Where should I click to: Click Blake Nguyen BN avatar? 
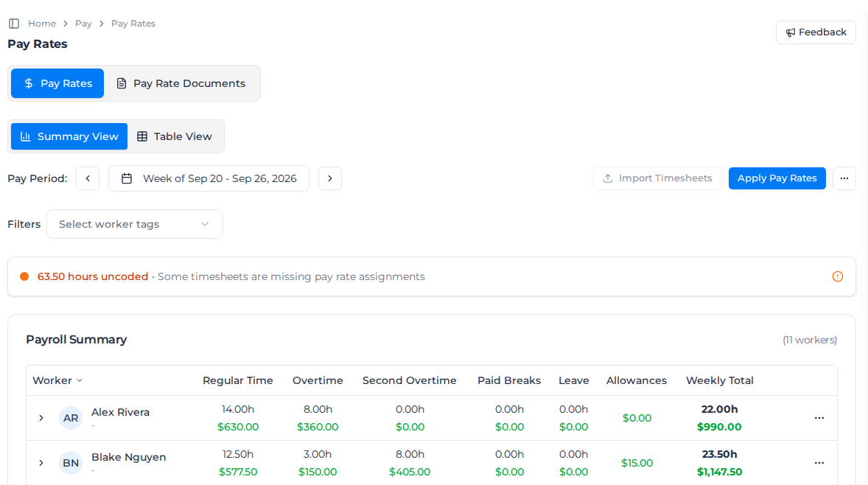(71, 463)
